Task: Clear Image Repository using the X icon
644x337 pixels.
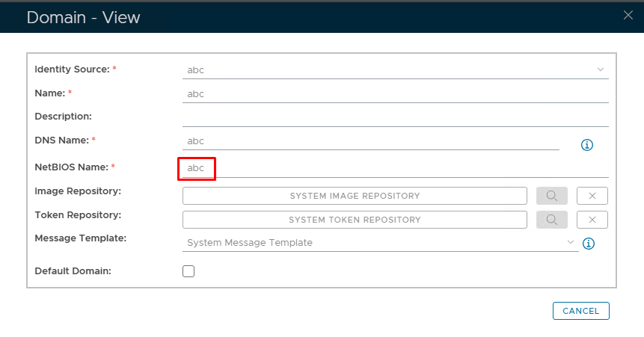Action: click(x=592, y=196)
